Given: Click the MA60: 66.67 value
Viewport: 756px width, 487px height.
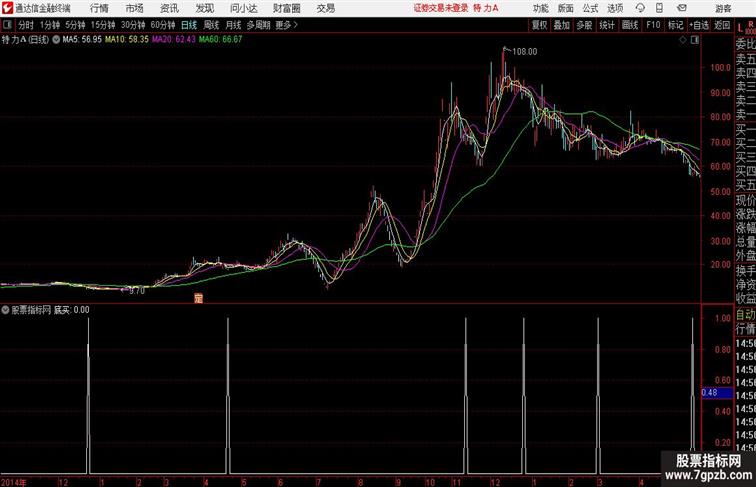Looking at the screenshot, I should tap(220, 40).
